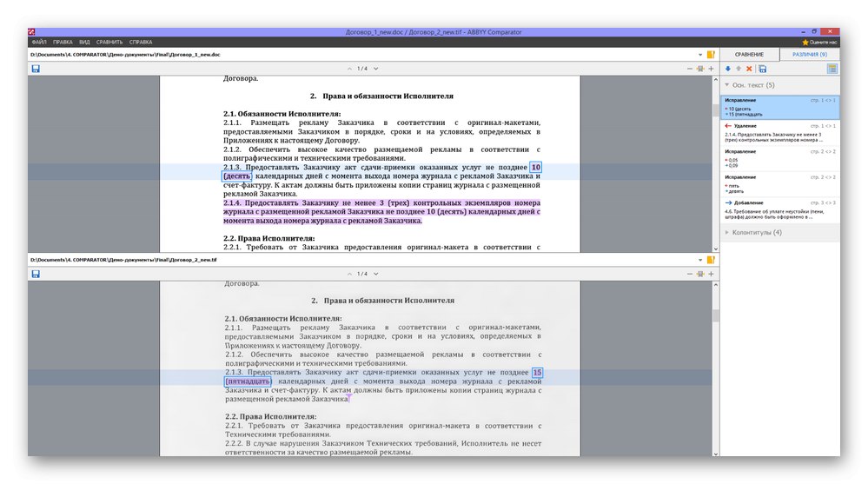Image resolution: width=868 pixels, height=484 pixels.
Task: Save the top document with the floppy icon
Action: pyautogui.click(x=36, y=69)
